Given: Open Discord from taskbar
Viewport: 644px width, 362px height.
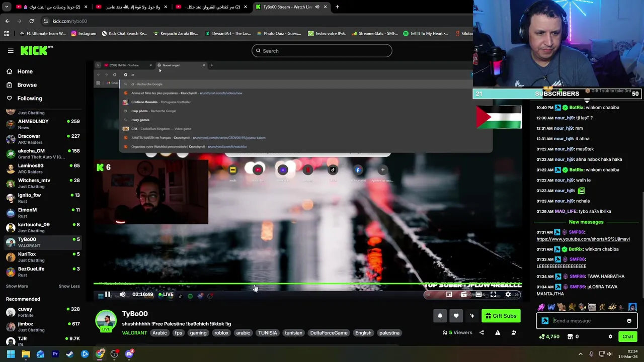Looking at the screenshot, I should click(x=129, y=354).
